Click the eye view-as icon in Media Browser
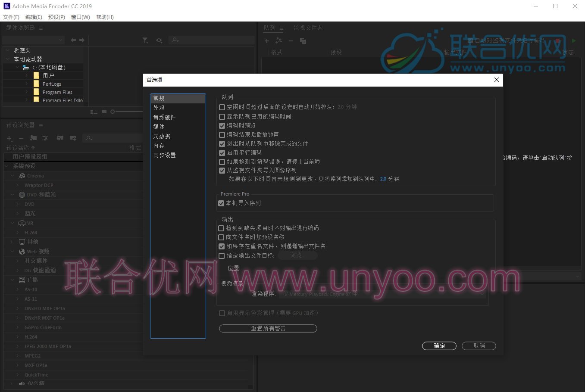The image size is (585, 392). (159, 40)
